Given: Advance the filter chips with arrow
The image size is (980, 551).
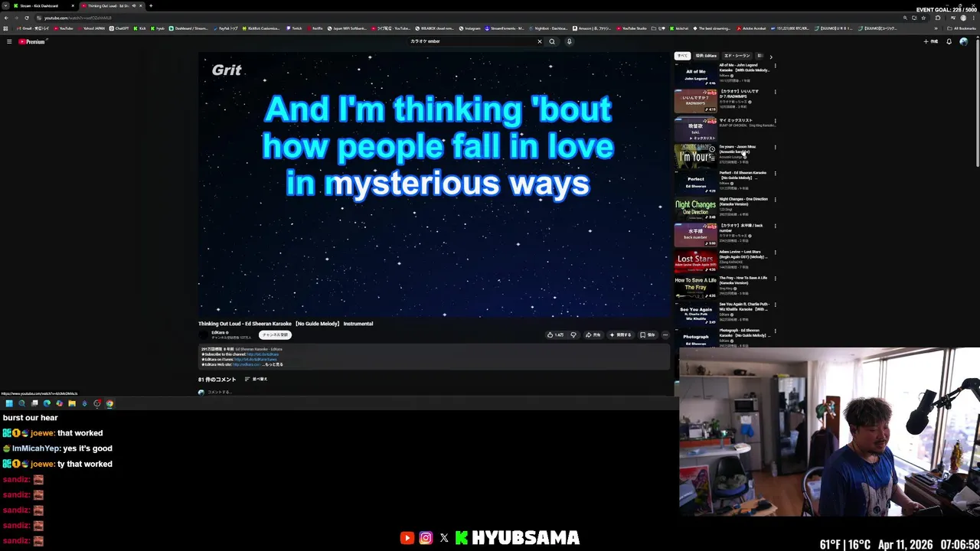Looking at the screenshot, I should pos(771,56).
